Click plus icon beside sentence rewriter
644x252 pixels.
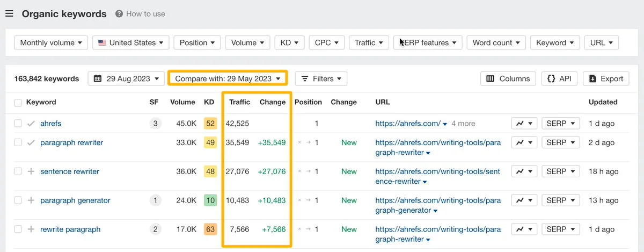31,171
